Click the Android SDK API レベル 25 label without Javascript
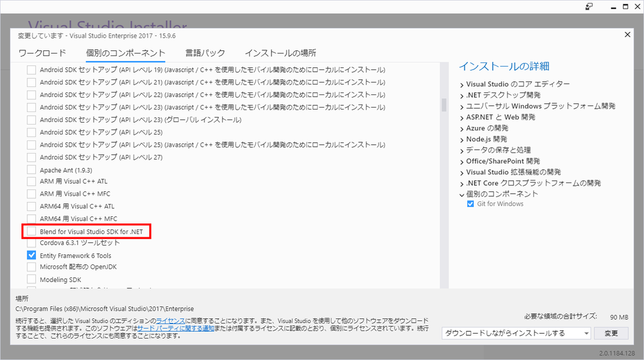This screenshot has height=360, width=644. pyautogui.click(x=101, y=132)
